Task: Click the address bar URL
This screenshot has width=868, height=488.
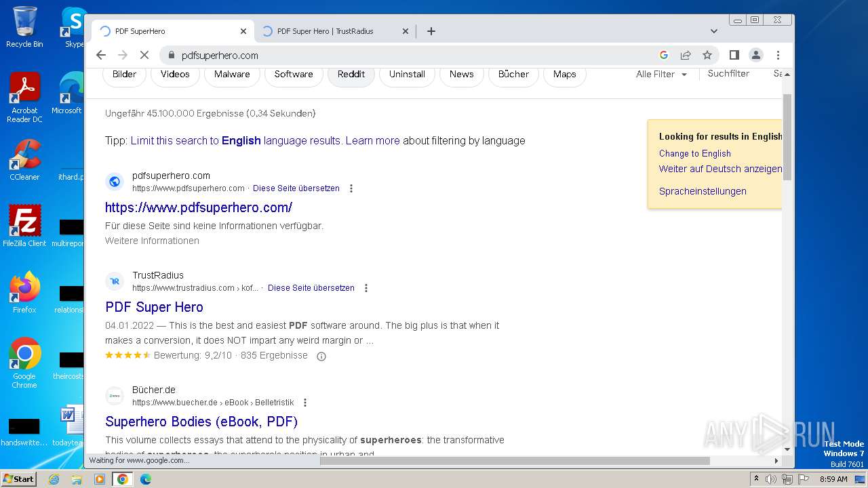Action: [220, 56]
